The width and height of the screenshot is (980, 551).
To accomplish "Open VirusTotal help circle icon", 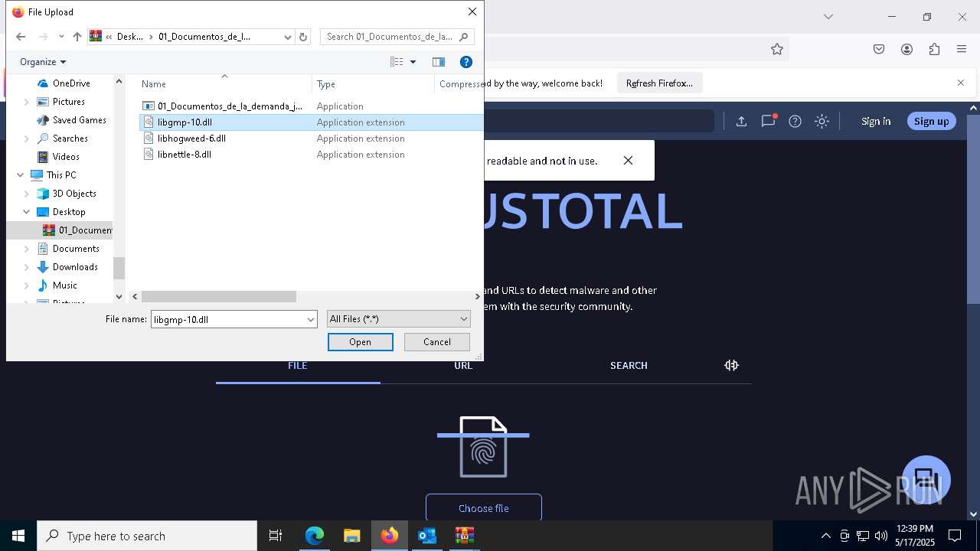I will (795, 121).
